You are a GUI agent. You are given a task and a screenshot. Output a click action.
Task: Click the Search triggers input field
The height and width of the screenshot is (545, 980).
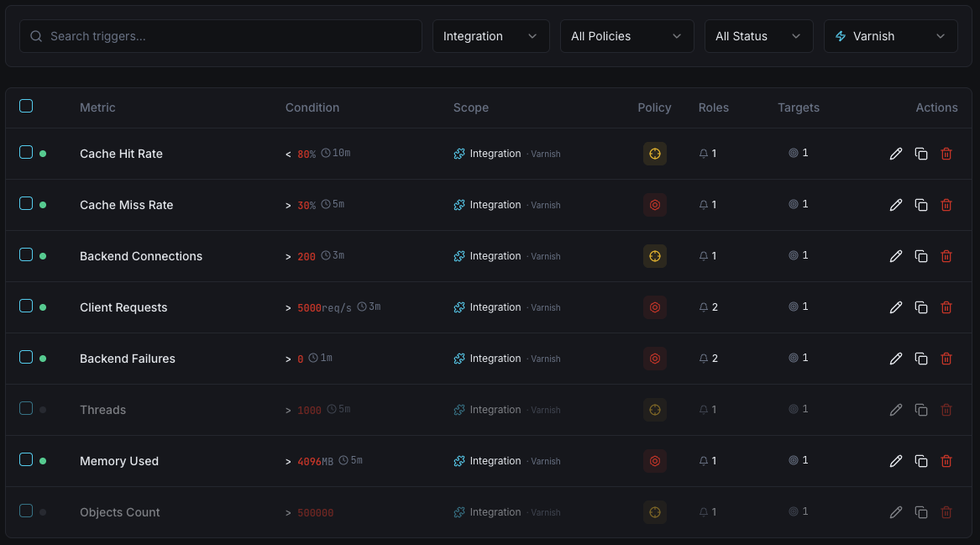[220, 36]
